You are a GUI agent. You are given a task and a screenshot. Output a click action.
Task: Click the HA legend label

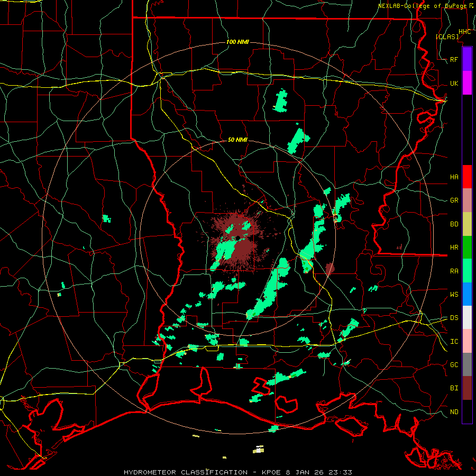454,177
